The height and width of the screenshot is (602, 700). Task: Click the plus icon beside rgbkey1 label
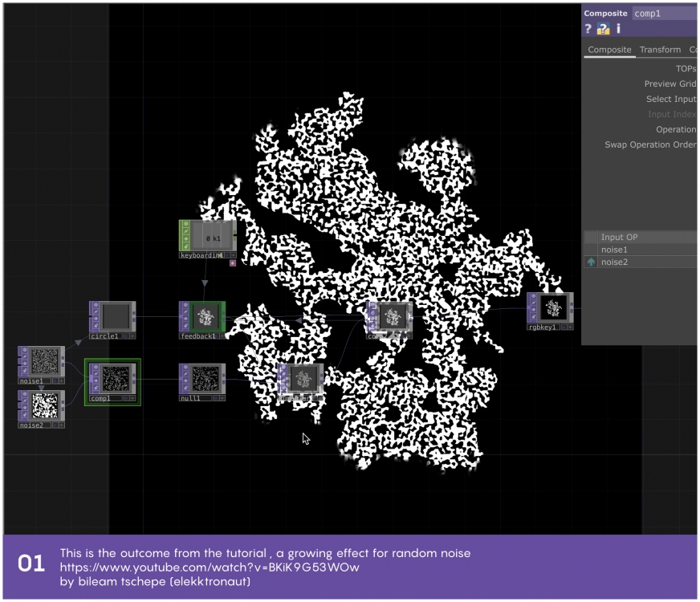point(569,327)
